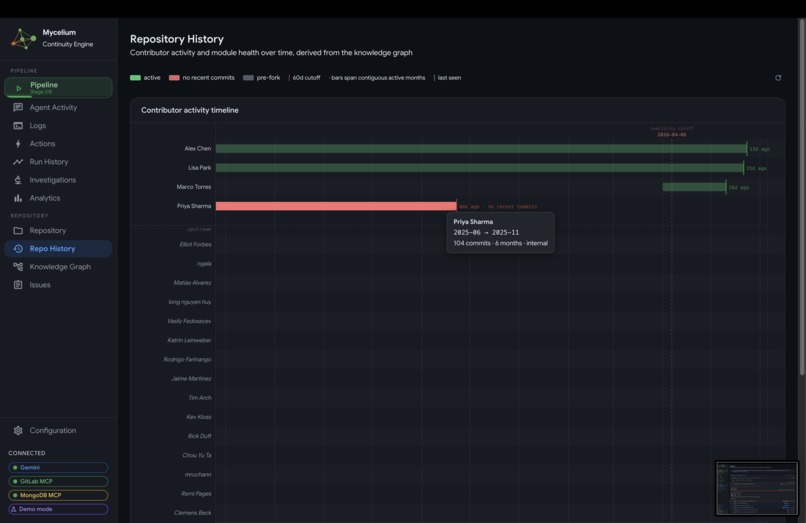Image resolution: width=806 pixels, height=523 pixels.
Task: Click the MongoDB MCP connection badge
Action: [x=58, y=495]
